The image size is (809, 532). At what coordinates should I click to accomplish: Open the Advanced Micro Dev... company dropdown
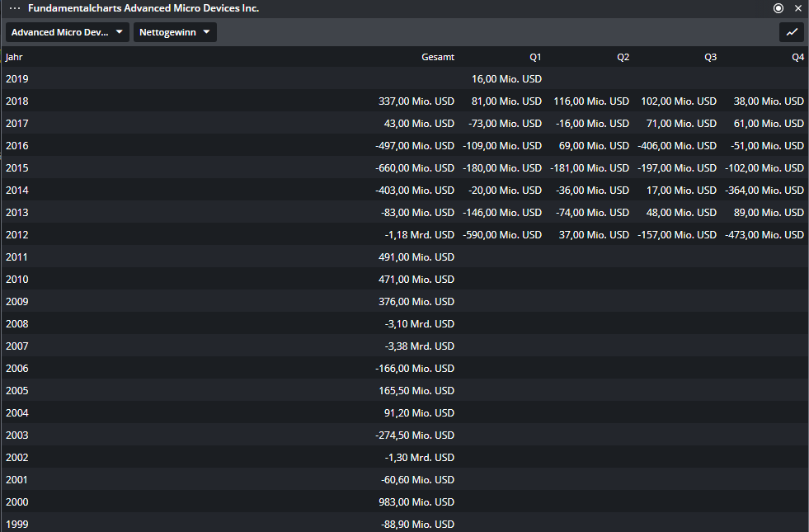coord(67,32)
